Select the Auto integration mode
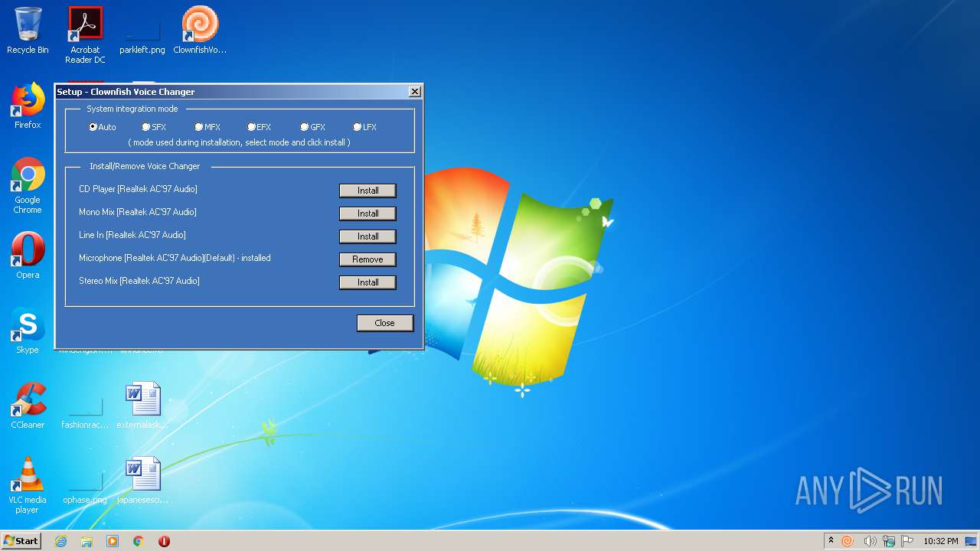This screenshot has height=551, width=980. tap(103, 127)
